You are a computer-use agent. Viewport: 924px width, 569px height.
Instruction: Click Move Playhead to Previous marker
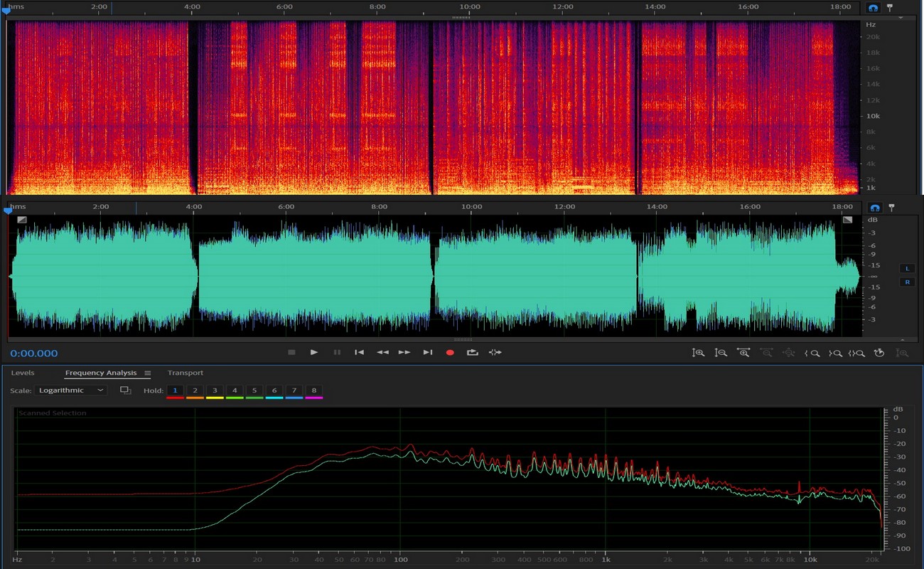pyautogui.click(x=360, y=353)
